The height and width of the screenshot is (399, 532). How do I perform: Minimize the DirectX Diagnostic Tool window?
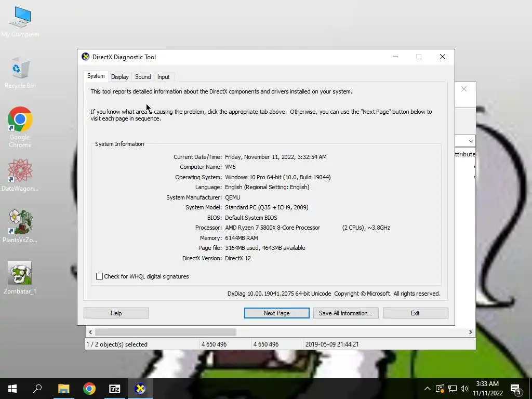click(x=395, y=57)
